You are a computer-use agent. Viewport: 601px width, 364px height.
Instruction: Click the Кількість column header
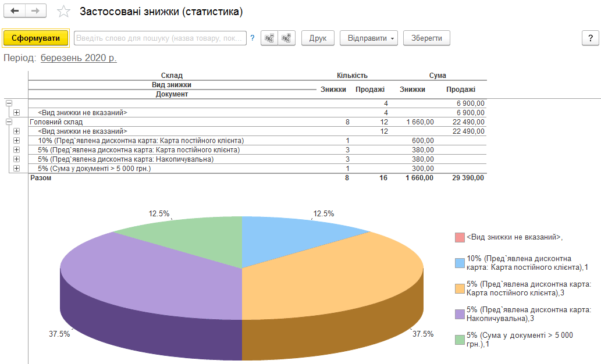352,76
